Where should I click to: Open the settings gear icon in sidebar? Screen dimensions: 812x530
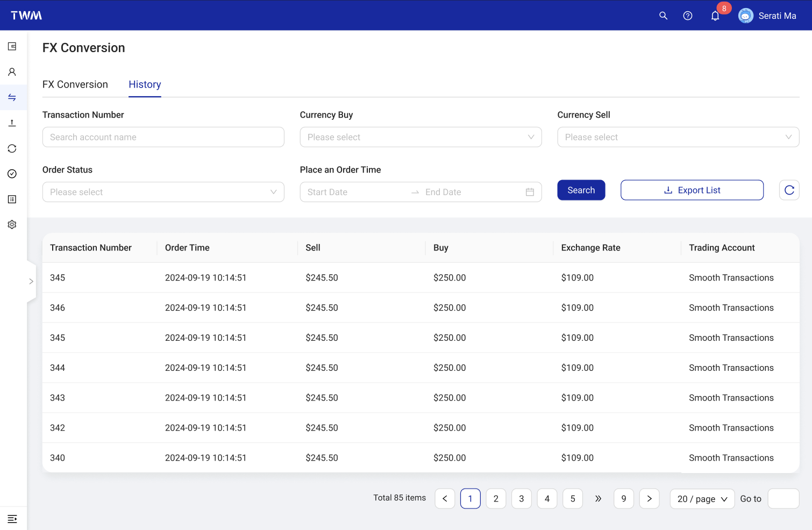click(12, 225)
